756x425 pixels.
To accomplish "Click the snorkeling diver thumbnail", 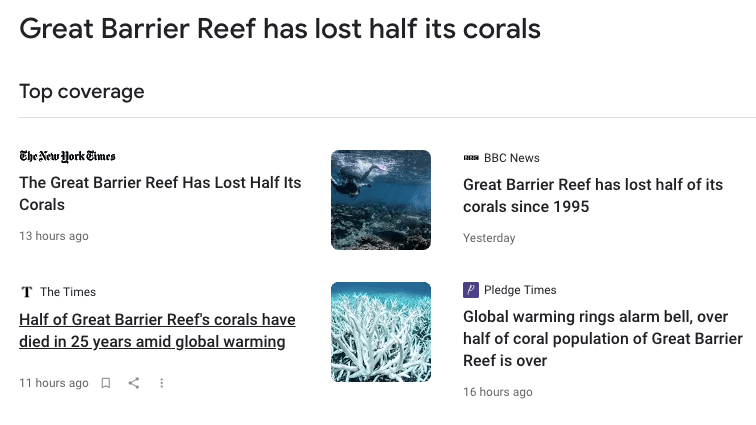I will pos(381,200).
